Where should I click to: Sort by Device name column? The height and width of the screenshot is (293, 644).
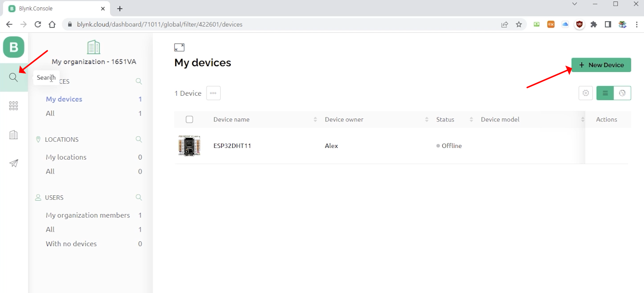tap(315, 119)
